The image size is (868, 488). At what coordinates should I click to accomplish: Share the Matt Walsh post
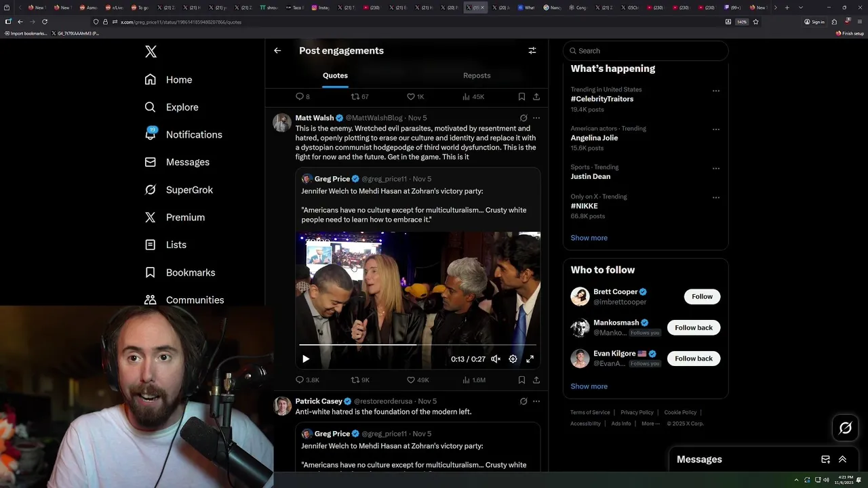pos(536,380)
